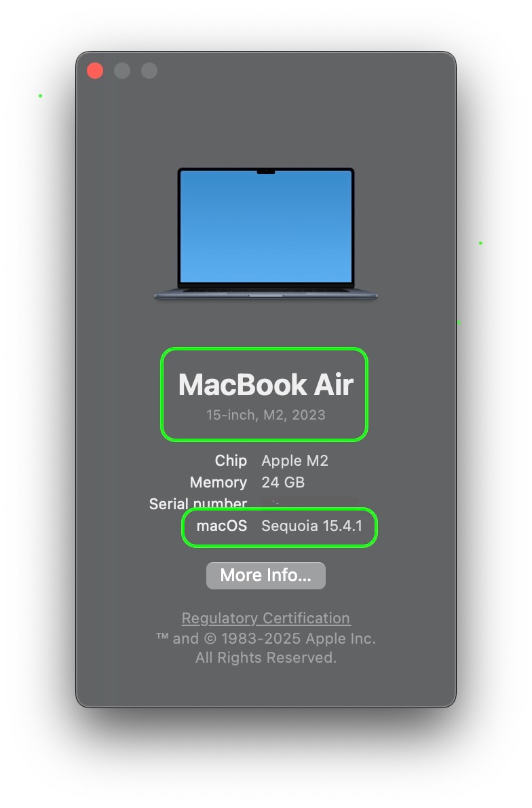Click the 24 GB memory value
Image resolution: width=532 pixels, height=808 pixels.
pos(283,482)
